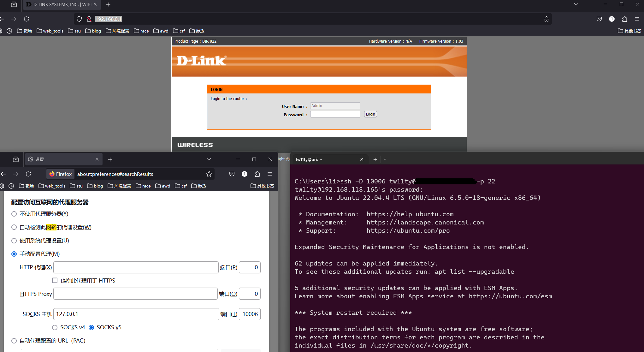
Task: Reload the D-Link router login page
Action: click(27, 19)
